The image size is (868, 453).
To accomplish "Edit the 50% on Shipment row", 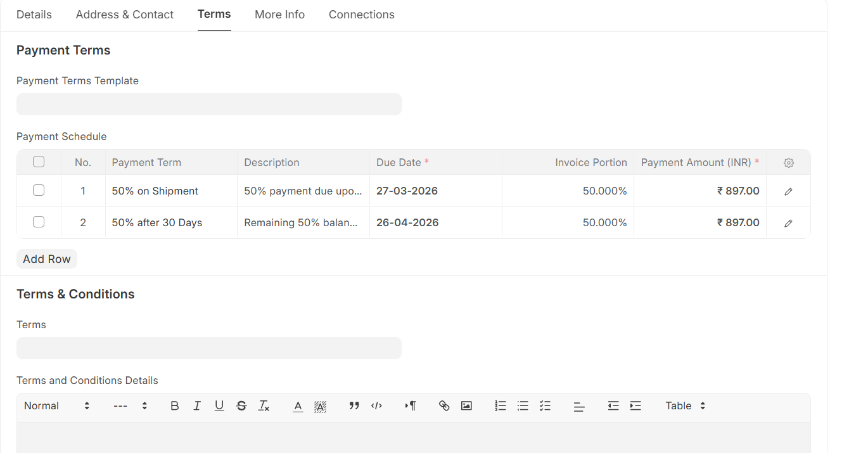I will click(x=788, y=191).
